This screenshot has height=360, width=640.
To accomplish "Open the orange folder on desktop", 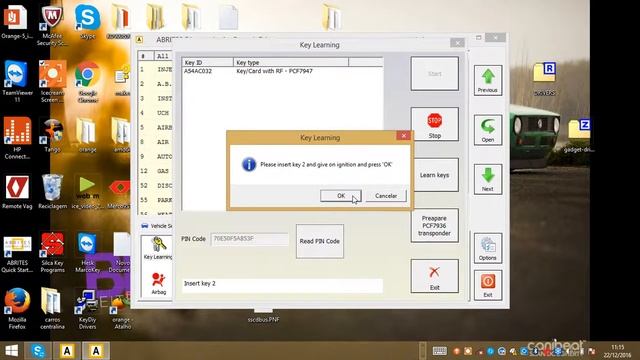I will [x=87, y=136].
